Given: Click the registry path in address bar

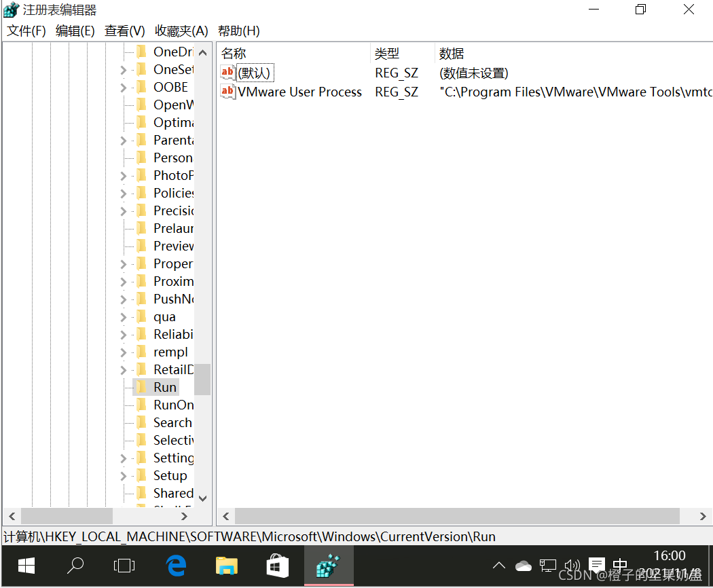Looking at the screenshot, I should click(249, 536).
